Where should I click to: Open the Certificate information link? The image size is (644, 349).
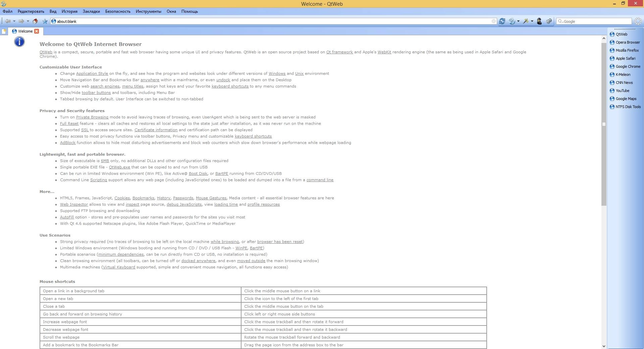(x=156, y=130)
